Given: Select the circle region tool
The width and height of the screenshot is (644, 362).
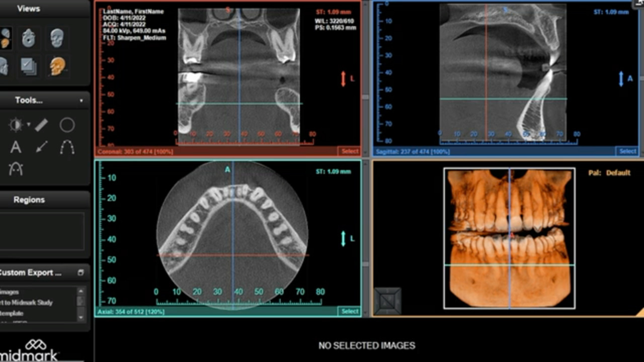Looking at the screenshot, I should 67,125.
